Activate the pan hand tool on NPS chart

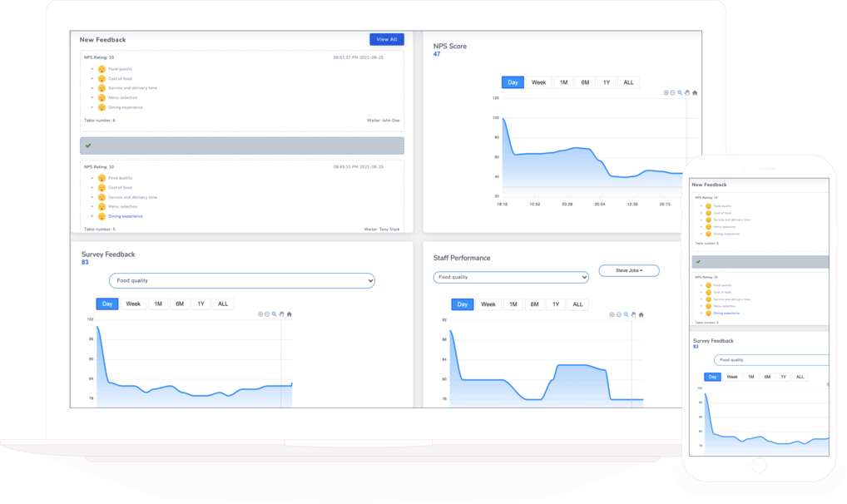click(687, 93)
